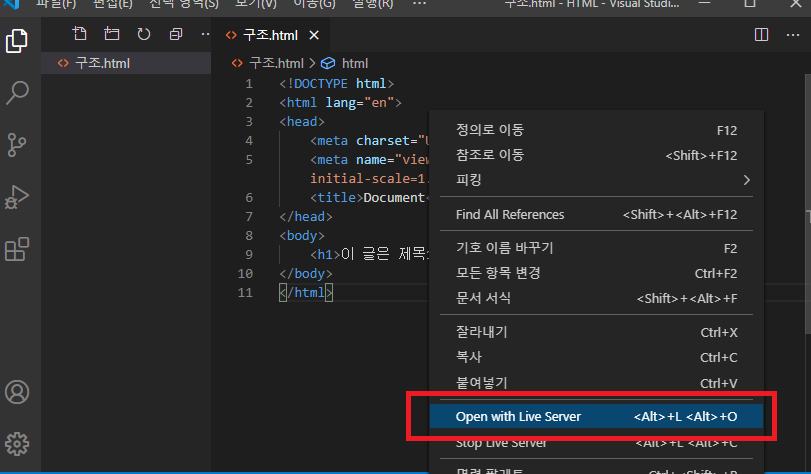Choose 복사 in context menu

coord(596,357)
